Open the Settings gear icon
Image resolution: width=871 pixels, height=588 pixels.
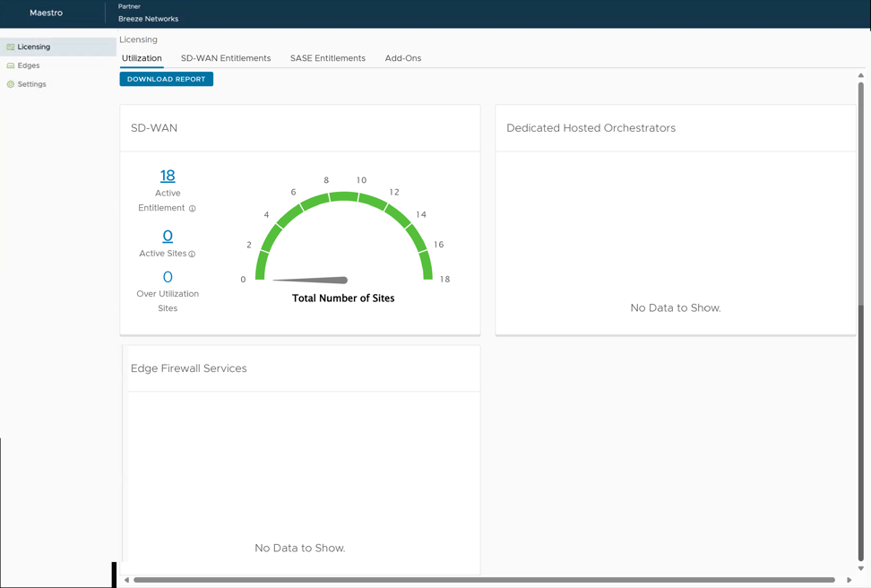[8, 84]
